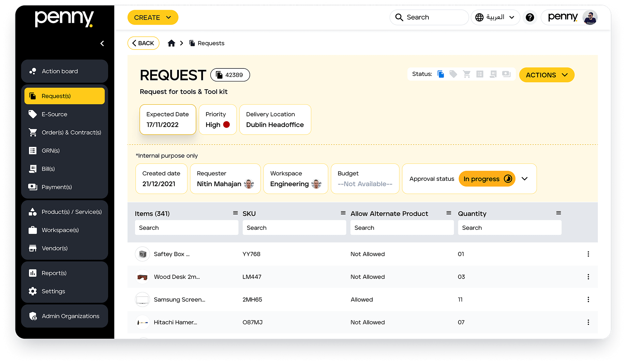Open Payment(s) in sidebar

pyautogui.click(x=65, y=187)
